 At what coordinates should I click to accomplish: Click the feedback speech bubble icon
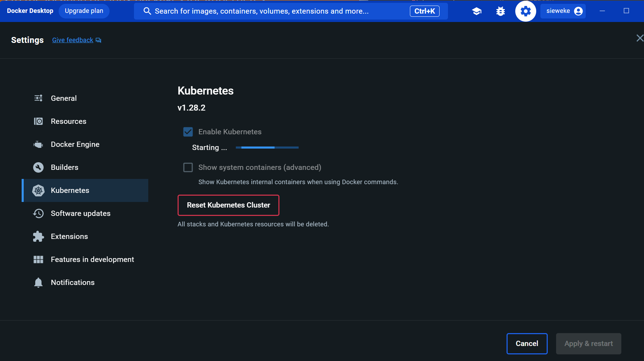click(98, 40)
